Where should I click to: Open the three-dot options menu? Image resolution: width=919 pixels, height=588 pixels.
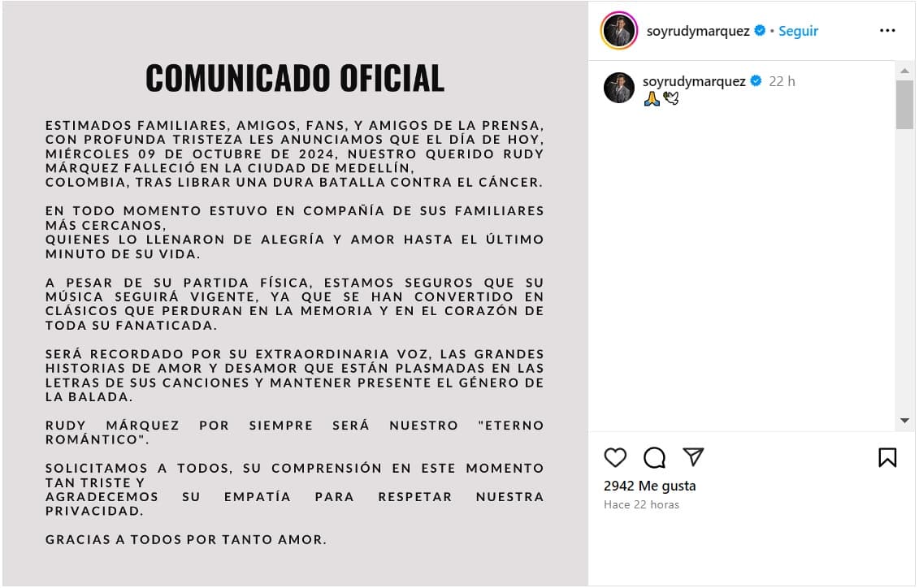(x=888, y=30)
